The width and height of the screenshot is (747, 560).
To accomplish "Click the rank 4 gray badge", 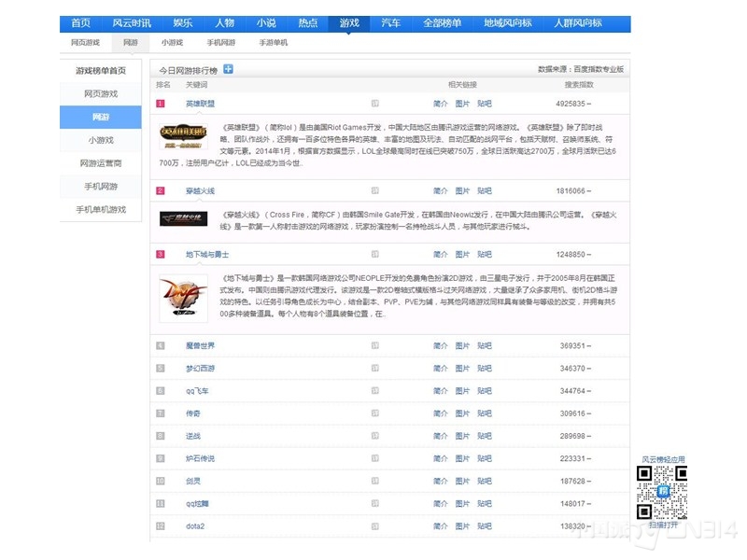I will [161, 345].
